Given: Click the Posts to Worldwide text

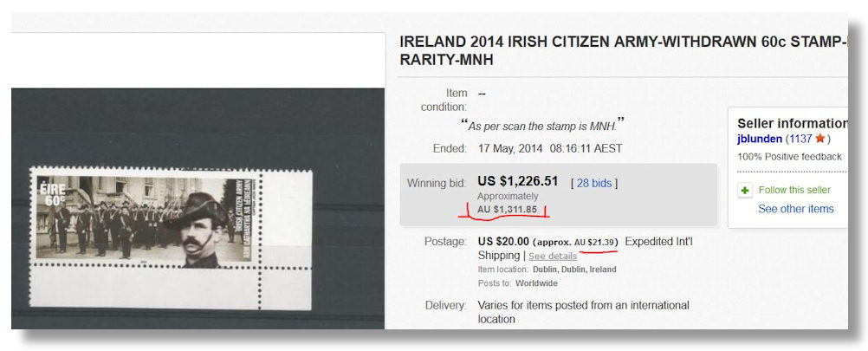Looking at the screenshot, I should tap(518, 283).
